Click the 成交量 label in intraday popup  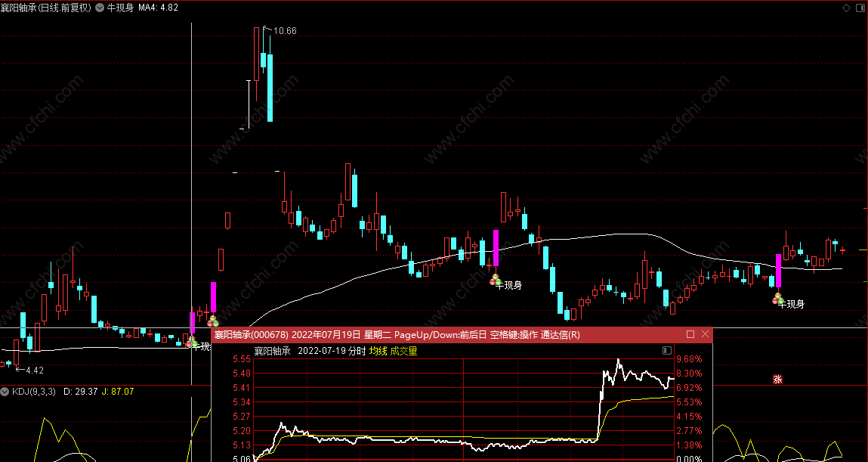click(403, 351)
